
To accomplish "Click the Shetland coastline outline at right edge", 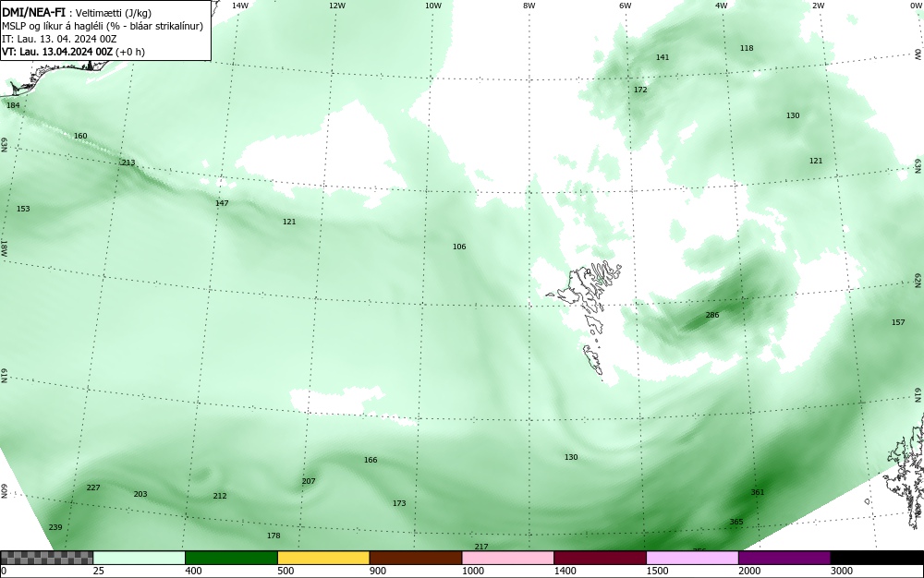I will 906,471.
